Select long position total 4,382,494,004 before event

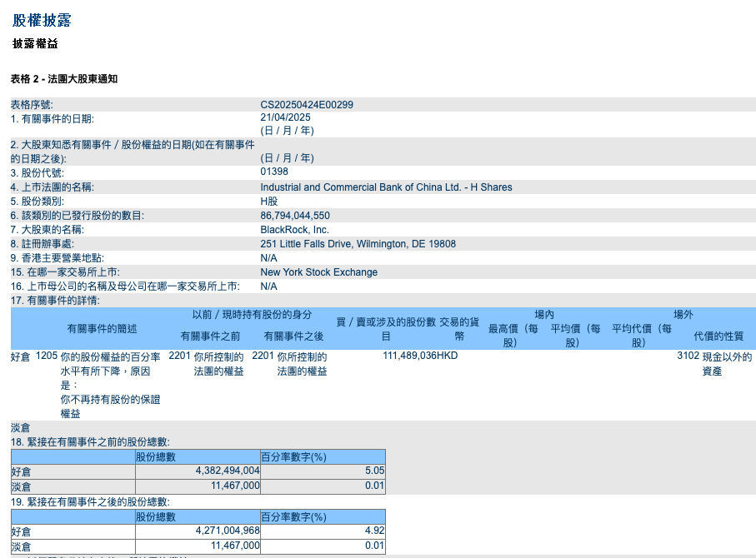point(228,471)
